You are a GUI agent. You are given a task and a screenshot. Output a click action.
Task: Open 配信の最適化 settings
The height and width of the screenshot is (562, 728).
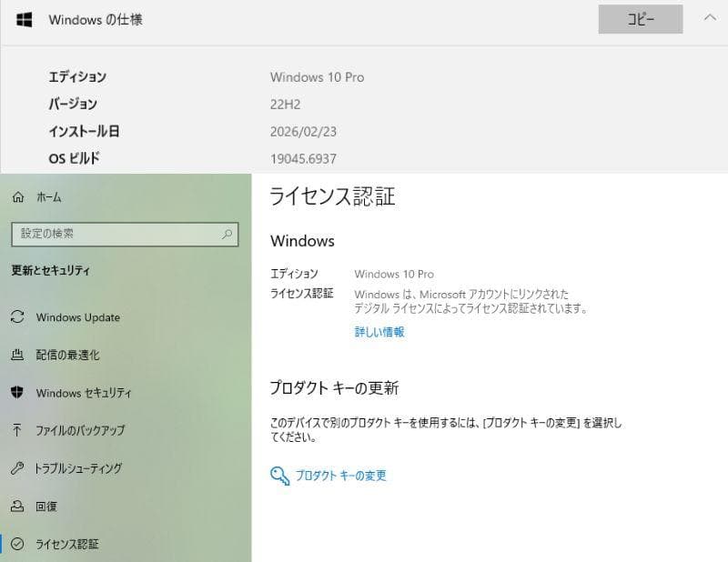click(67, 355)
